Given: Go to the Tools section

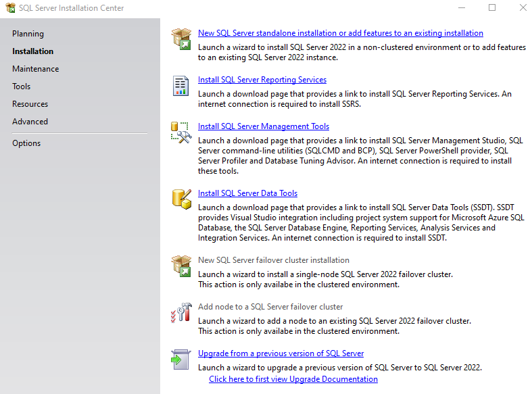Looking at the screenshot, I should [x=21, y=87].
